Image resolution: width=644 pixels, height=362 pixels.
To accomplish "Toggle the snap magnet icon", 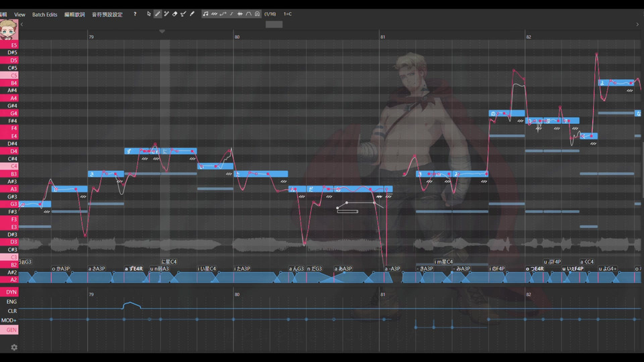I will (257, 14).
